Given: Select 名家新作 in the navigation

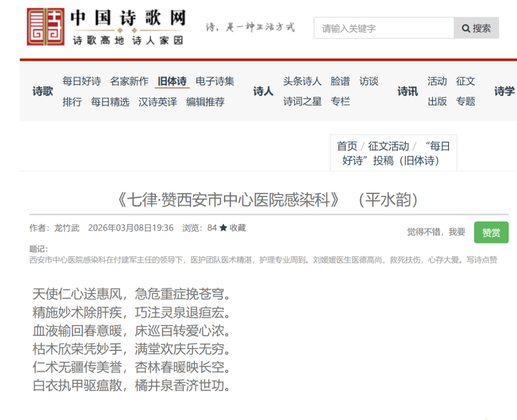Looking at the screenshot, I should click(x=129, y=81).
